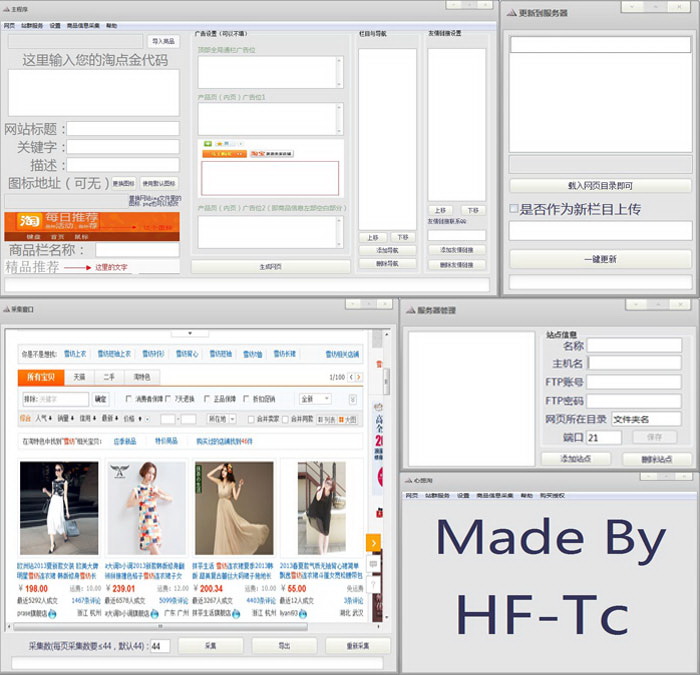
Task: Enable 是否作为新栏目上传 checkbox
Action: click(x=514, y=209)
